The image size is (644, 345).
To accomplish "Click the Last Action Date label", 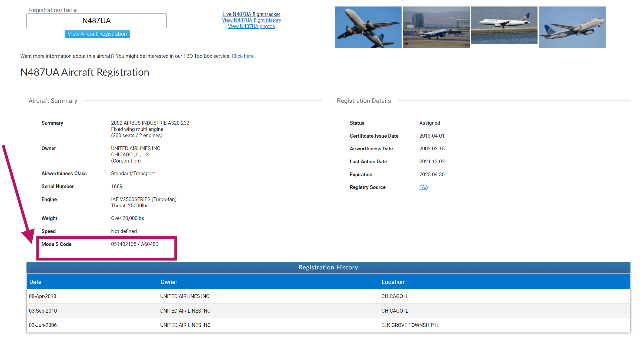I will click(368, 162).
